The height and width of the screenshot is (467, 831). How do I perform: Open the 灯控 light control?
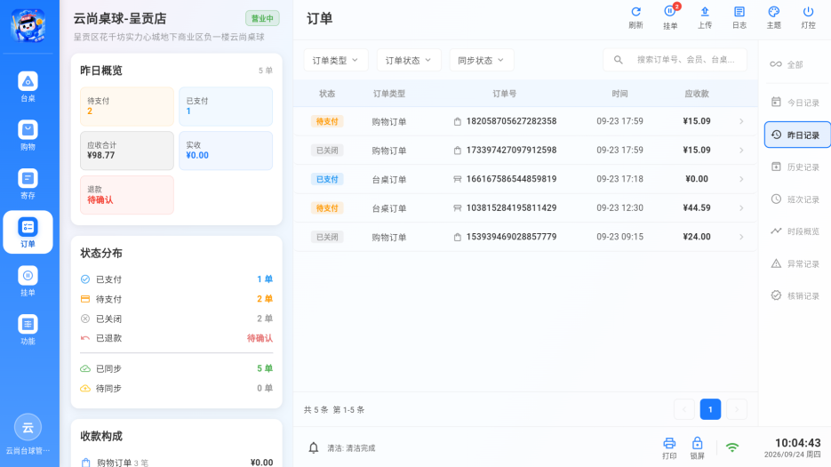808,17
